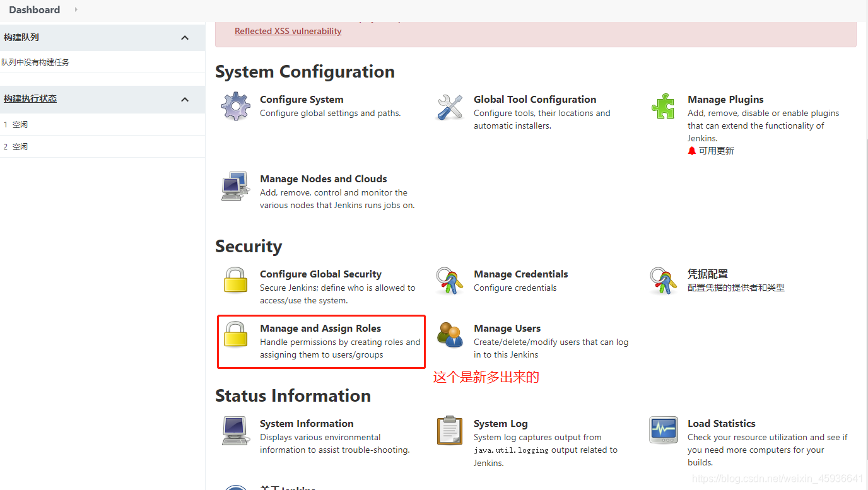Click the 构建队列 heading text
The image size is (868, 490).
coord(21,37)
